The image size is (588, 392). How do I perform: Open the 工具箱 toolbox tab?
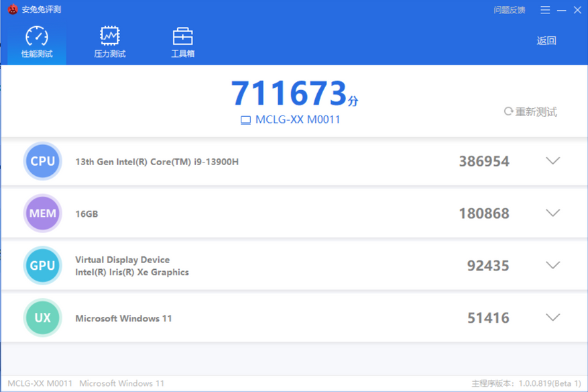coord(183,42)
